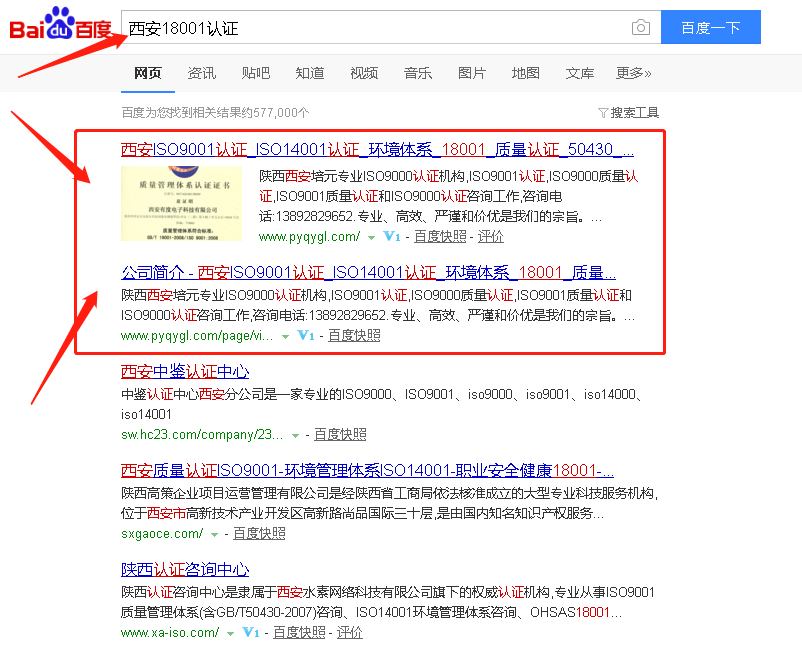Image resolution: width=802 pixels, height=648 pixels.
Task: Click V1 badge next to www.pyqygl.com/
Action: click(392, 236)
